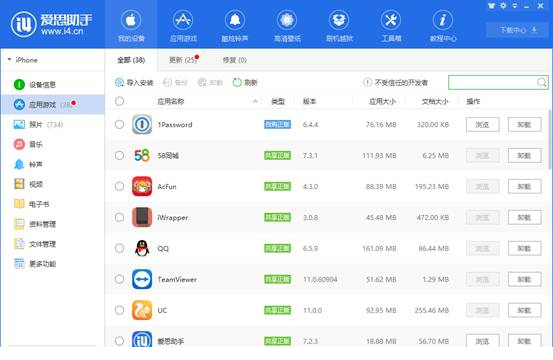Open Flash and Jailbreak box icon
Screen dimensions: 553x360
339,20
